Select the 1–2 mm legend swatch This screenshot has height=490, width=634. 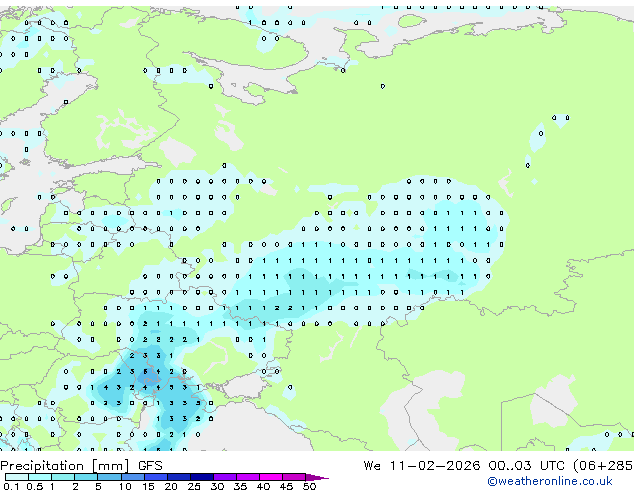click(63, 477)
